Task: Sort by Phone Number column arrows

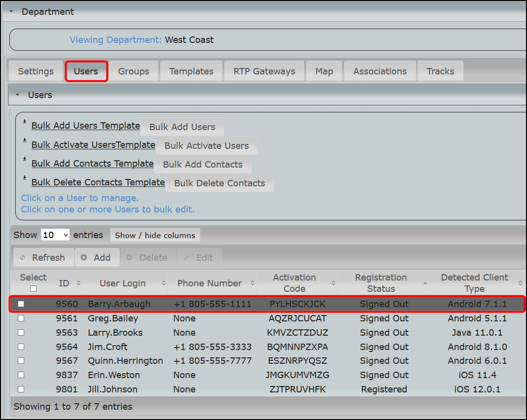Action: click(252, 283)
